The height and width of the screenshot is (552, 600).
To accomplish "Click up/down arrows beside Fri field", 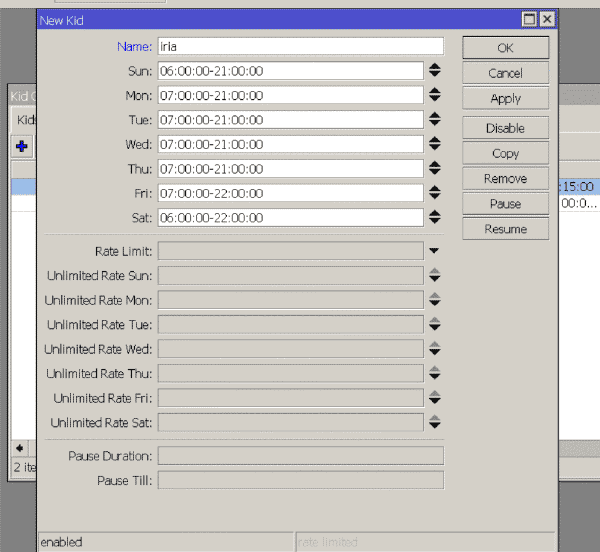I will point(434,193).
